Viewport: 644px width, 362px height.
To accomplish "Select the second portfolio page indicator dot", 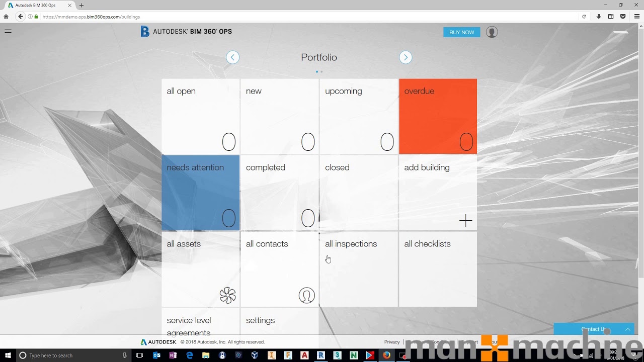I will tap(321, 72).
